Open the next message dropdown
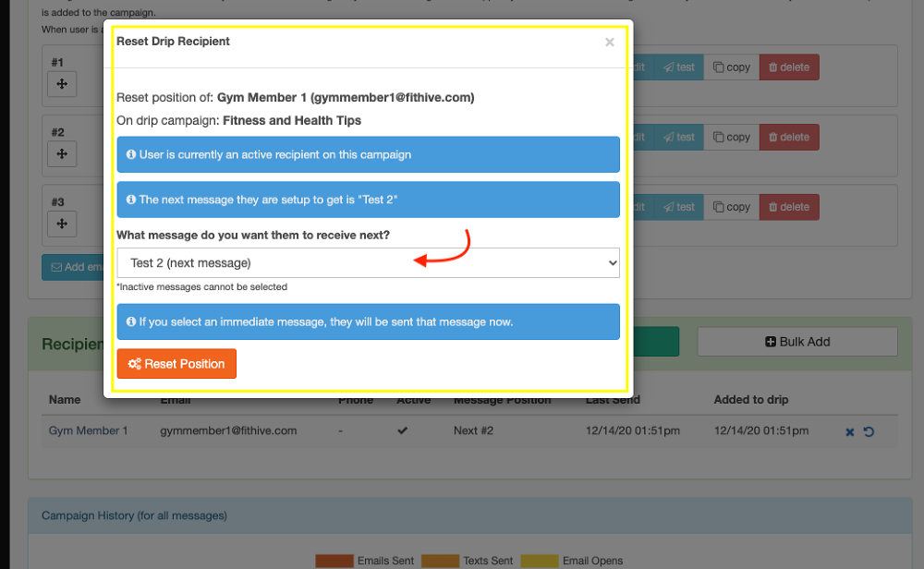The height and width of the screenshot is (569, 924). click(368, 263)
